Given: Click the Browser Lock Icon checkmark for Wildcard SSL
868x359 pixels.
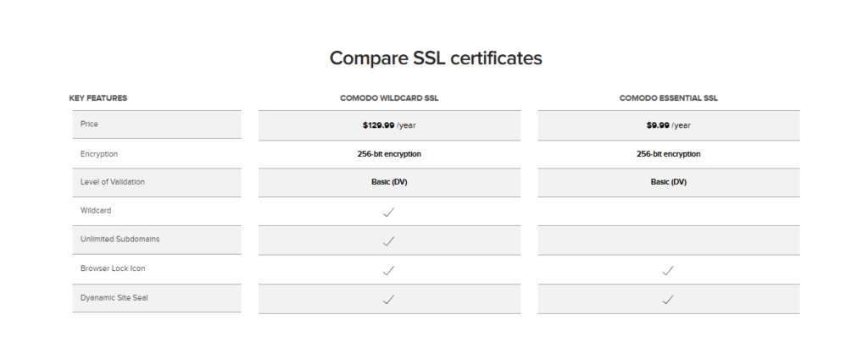Looking at the screenshot, I should [x=388, y=270].
